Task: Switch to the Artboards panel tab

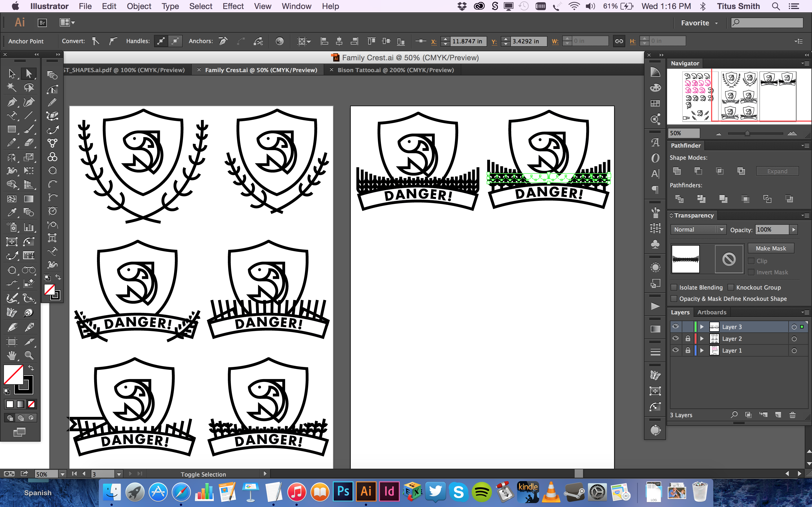Action: [711, 312]
